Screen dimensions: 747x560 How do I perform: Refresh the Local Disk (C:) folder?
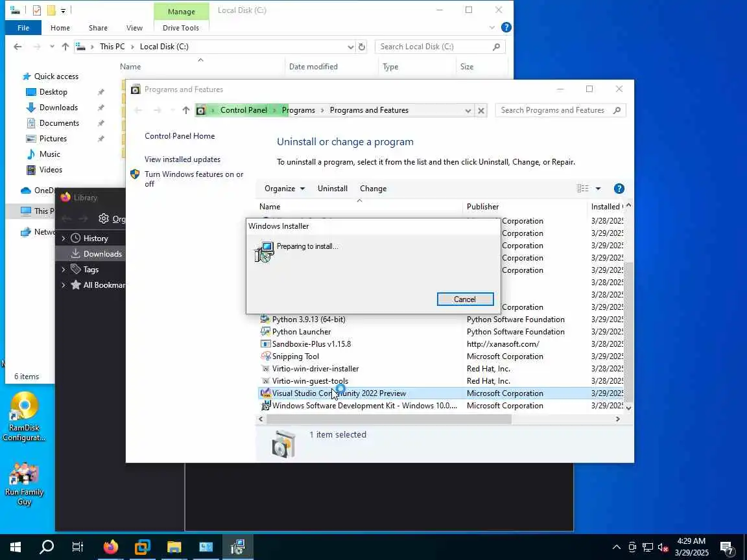[x=362, y=47]
